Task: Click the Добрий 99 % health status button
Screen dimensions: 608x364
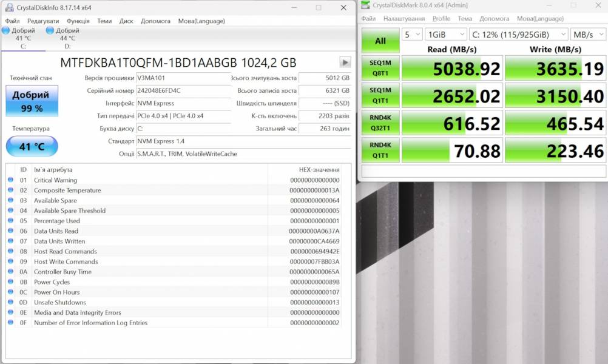Action: 32,101
